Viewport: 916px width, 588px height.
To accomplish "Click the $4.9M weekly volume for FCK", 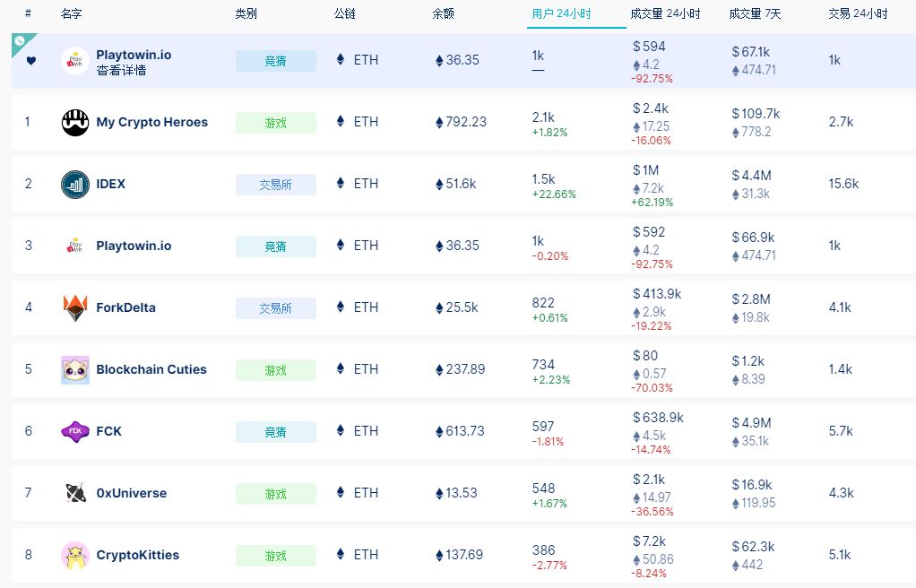I will click(751, 422).
